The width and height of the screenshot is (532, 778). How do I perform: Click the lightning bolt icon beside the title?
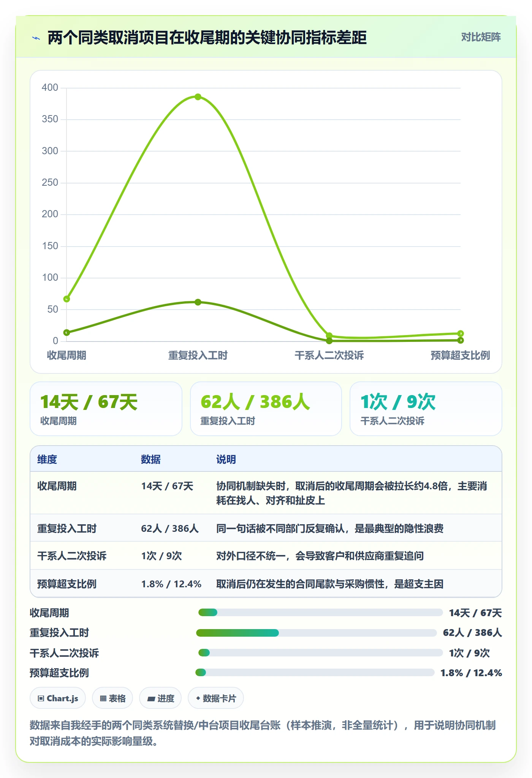click(x=36, y=38)
